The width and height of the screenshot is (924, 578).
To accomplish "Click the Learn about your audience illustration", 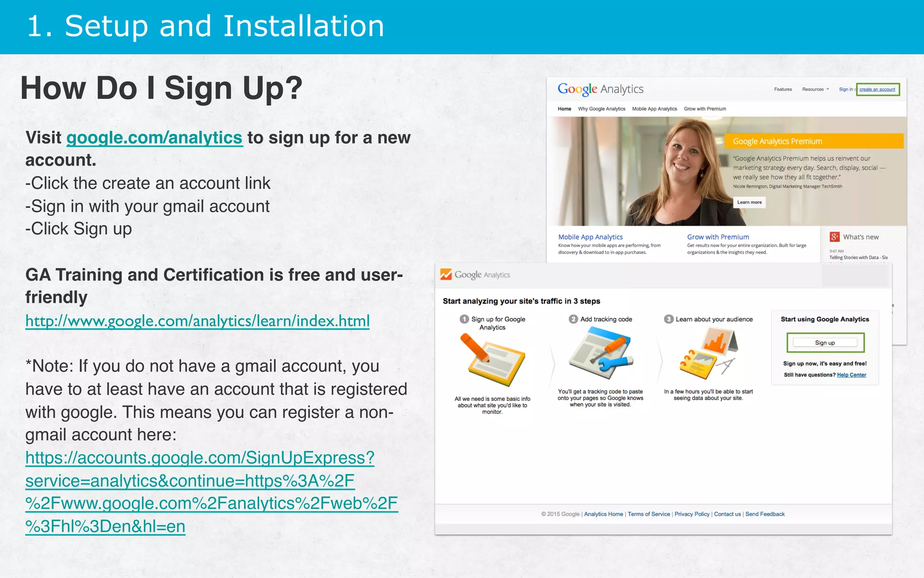I will click(709, 353).
